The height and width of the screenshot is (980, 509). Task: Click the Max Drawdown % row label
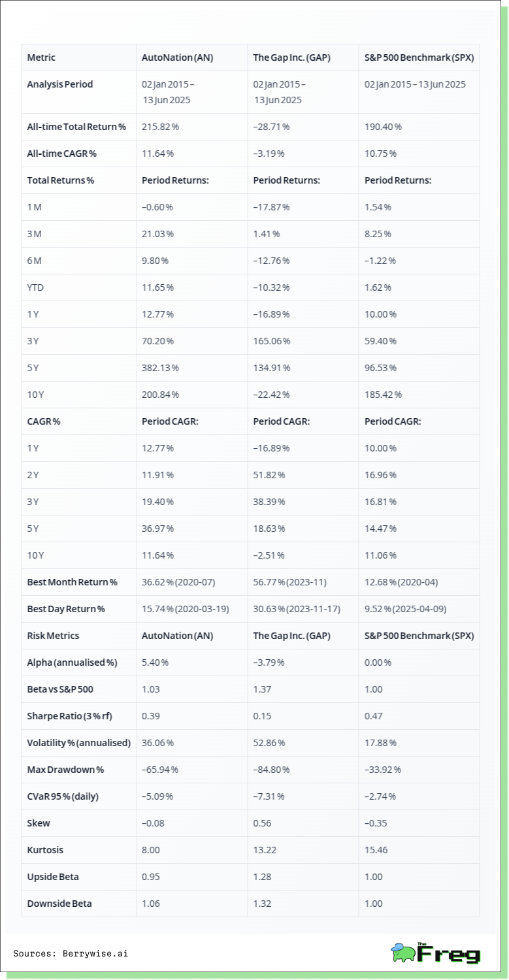tap(65, 770)
